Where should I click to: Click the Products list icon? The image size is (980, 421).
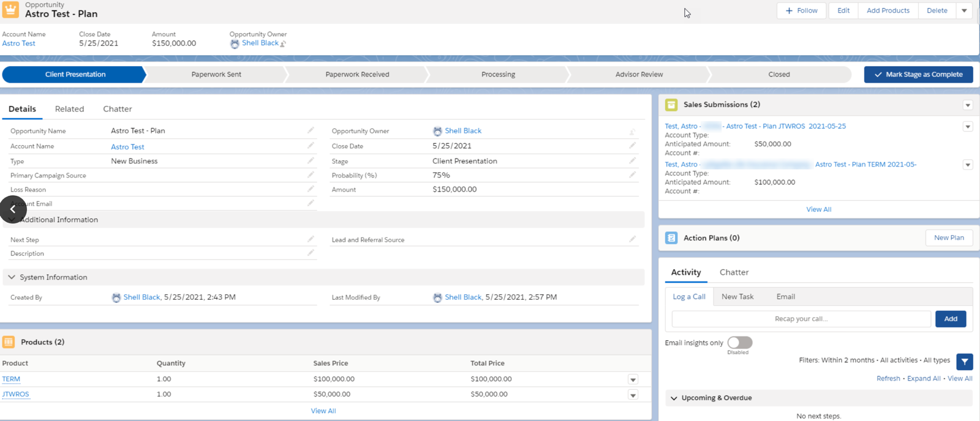[9, 342]
